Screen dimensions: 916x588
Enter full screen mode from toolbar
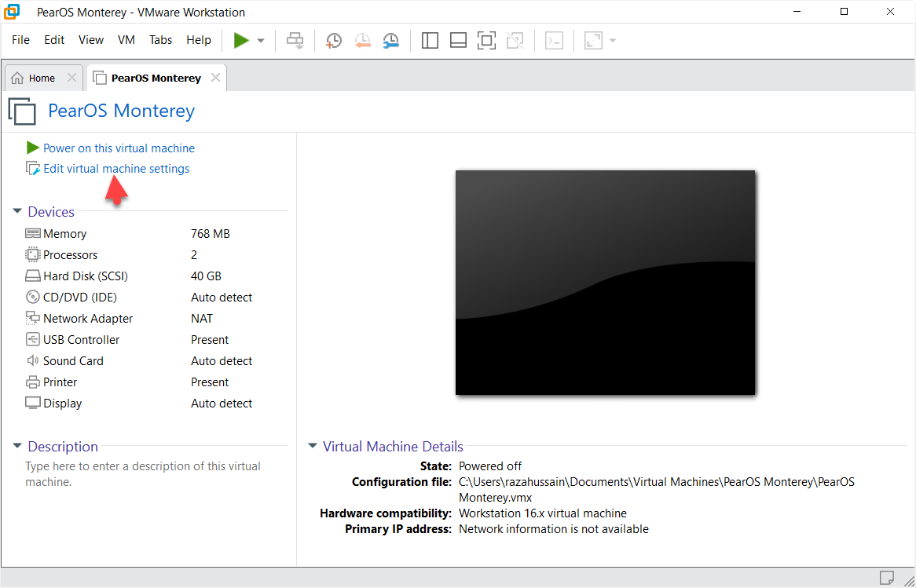pos(486,41)
